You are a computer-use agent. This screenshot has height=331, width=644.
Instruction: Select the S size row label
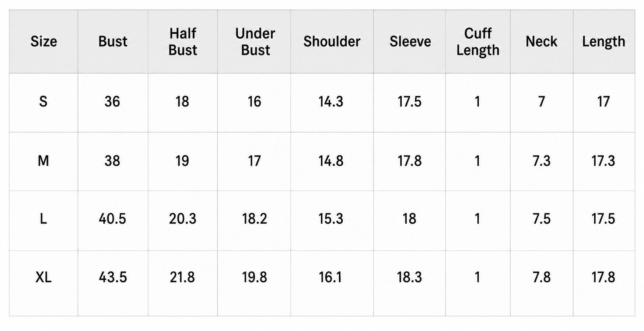(43, 102)
